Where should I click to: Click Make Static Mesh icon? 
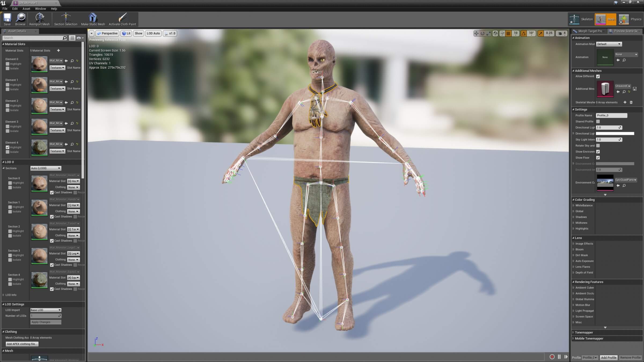(93, 18)
